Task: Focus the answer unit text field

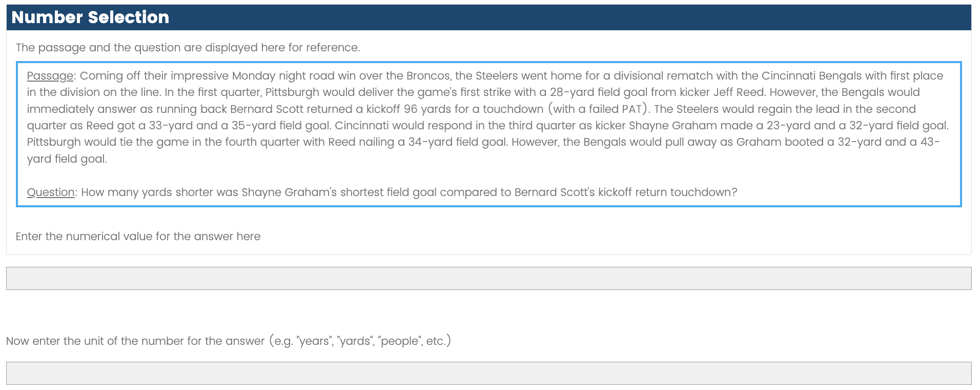Action: [x=488, y=373]
